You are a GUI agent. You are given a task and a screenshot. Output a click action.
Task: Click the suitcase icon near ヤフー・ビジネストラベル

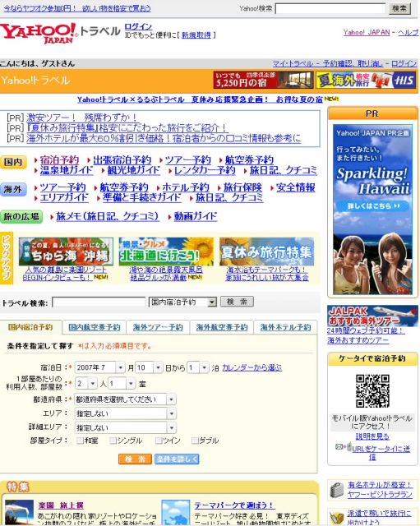point(337,490)
